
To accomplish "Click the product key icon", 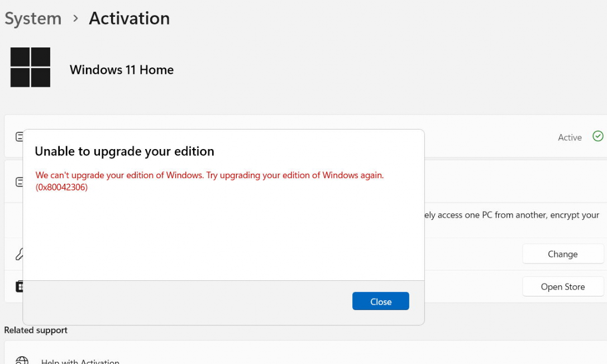I will tap(19, 254).
